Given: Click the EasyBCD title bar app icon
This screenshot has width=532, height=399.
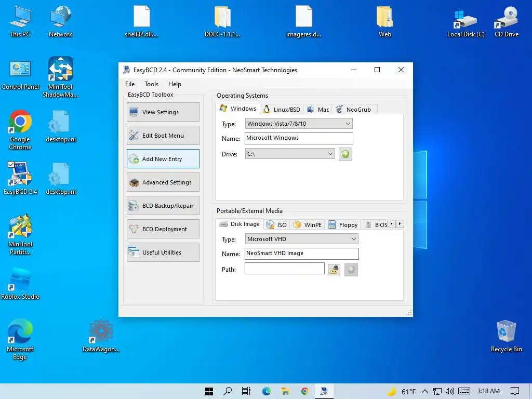Looking at the screenshot, I should click(127, 70).
